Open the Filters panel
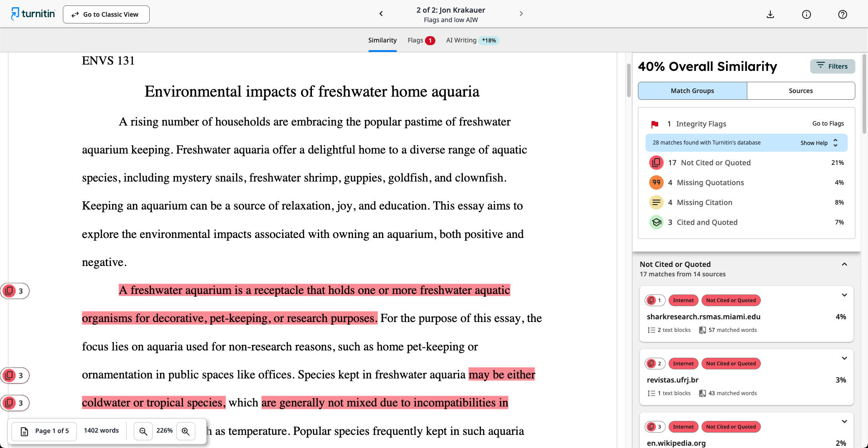Screen dimensions: 868x448 [832, 66]
